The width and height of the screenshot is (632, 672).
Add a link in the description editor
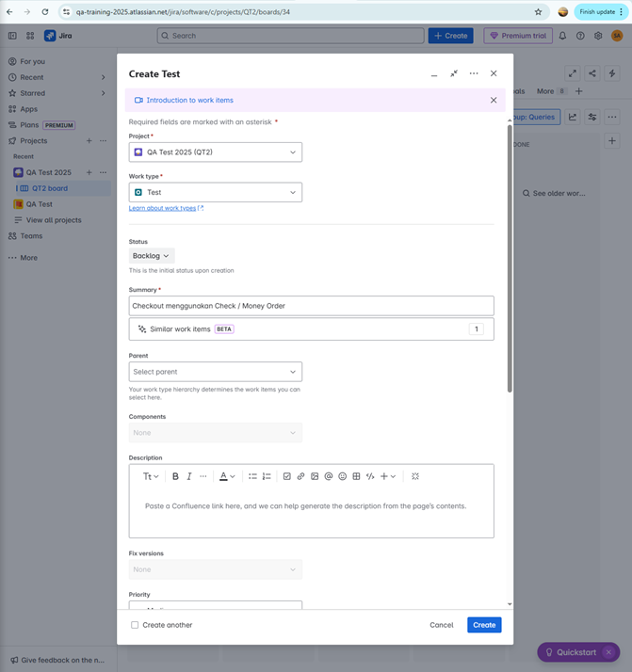pyautogui.click(x=300, y=476)
